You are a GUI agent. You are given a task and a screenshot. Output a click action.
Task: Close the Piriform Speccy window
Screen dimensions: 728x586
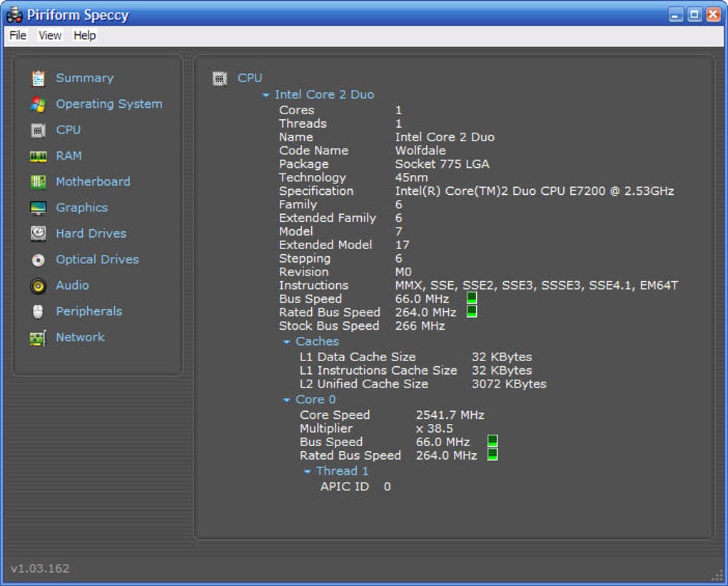tap(713, 15)
